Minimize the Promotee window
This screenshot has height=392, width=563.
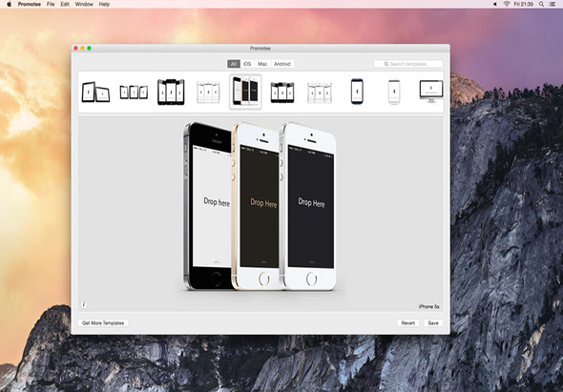[83, 48]
